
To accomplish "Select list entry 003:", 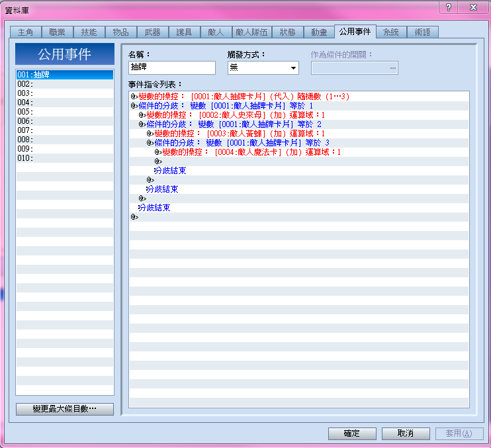I will (65, 93).
